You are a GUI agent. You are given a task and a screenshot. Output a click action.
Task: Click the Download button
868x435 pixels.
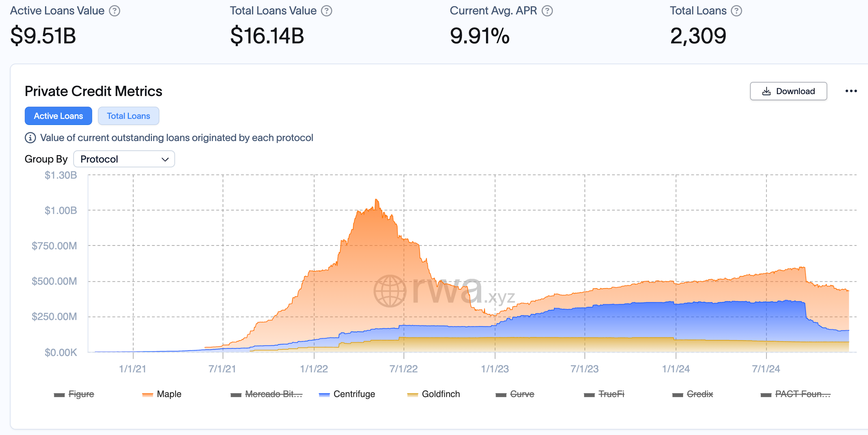pyautogui.click(x=788, y=91)
